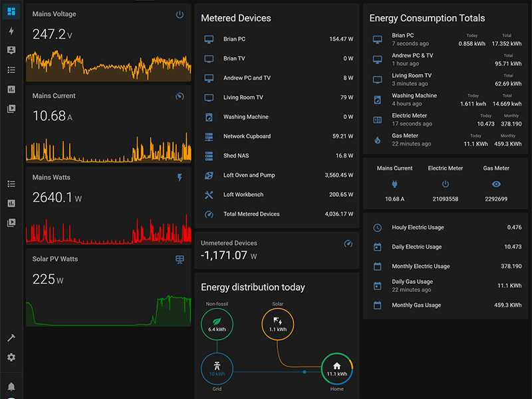This screenshot has height=399, width=532.
Task: Click the gauge icon on Unmetered Devices card
Action: [x=348, y=244]
